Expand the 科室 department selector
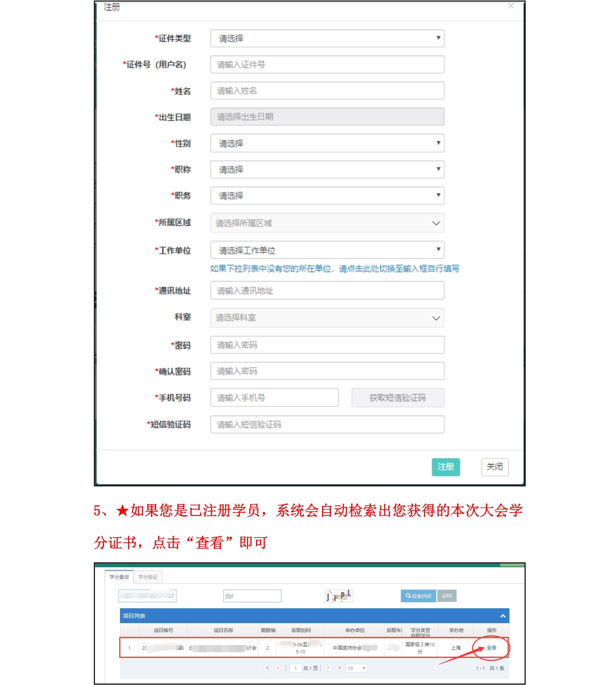The width and height of the screenshot is (616, 685). pyautogui.click(x=327, y=318)
